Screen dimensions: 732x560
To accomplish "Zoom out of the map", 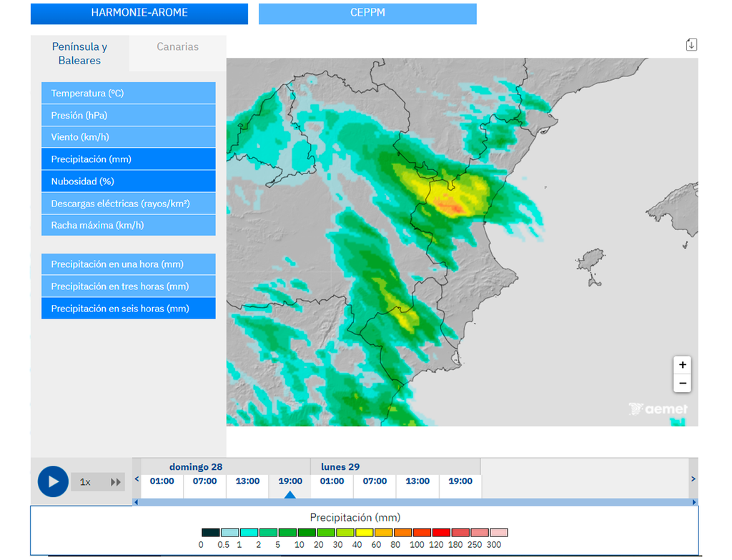I will (682, 384).
